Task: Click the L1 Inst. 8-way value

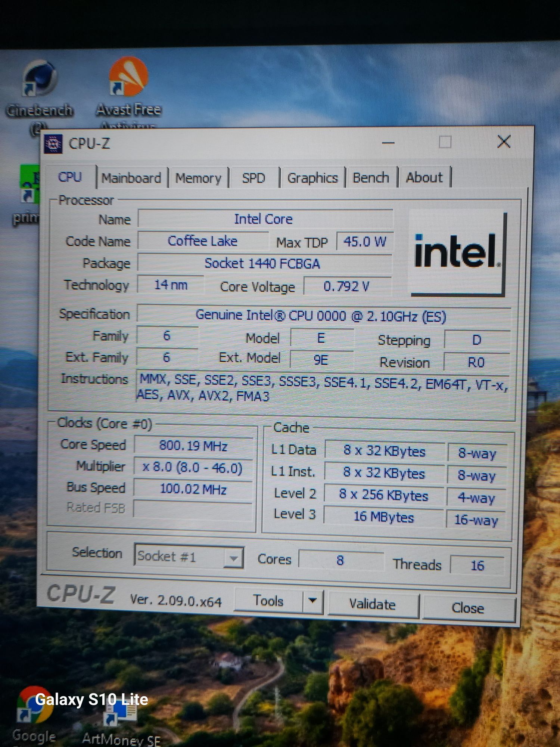Action: tap(477, 475)
